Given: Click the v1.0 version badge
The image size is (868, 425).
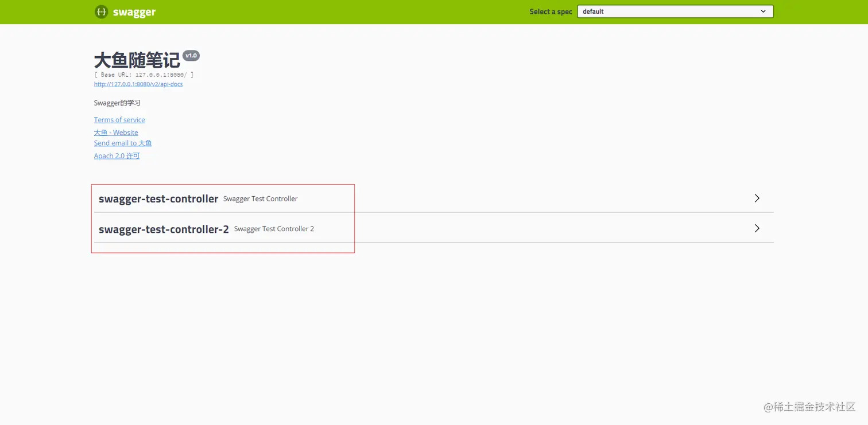Looking at the screenshot, I should coord(191,56).
